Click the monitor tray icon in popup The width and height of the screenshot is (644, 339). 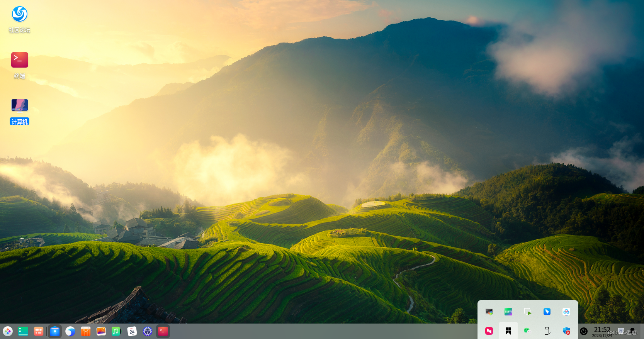[x=489, y=312]
